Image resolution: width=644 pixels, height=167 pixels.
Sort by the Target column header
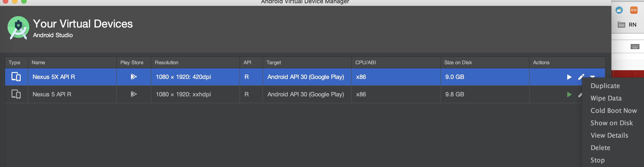(x=307, y=62)
